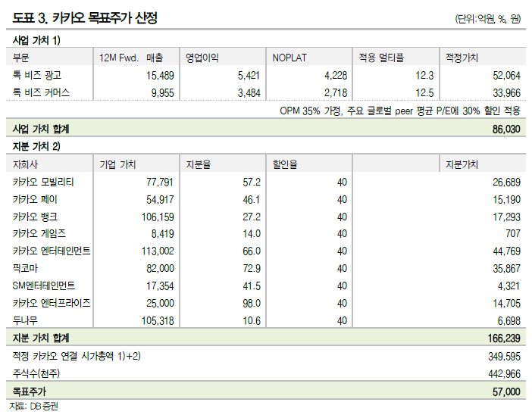
Task: Click the market cap value 349,595
Action: point(504,357)
